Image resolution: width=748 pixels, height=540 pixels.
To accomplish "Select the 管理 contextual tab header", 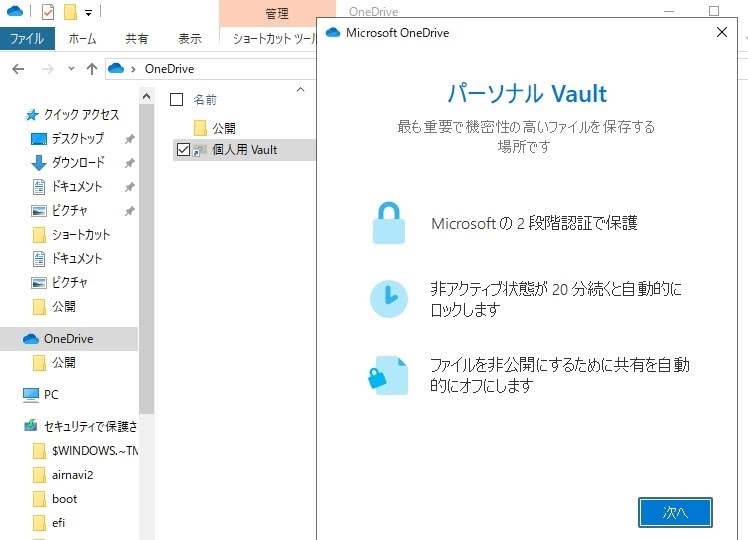I will point(277,13).
